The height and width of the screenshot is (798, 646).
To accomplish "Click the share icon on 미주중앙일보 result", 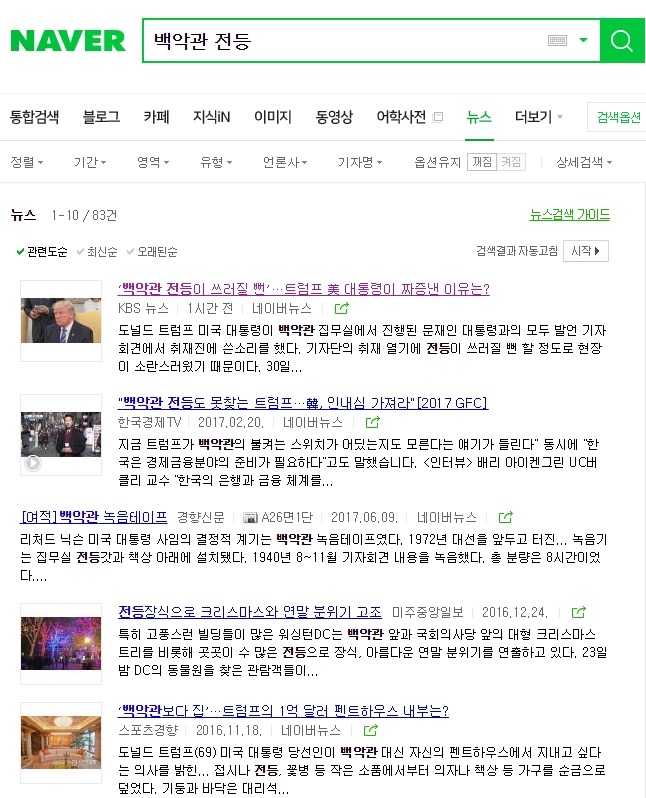I will [x=579, y=612].
